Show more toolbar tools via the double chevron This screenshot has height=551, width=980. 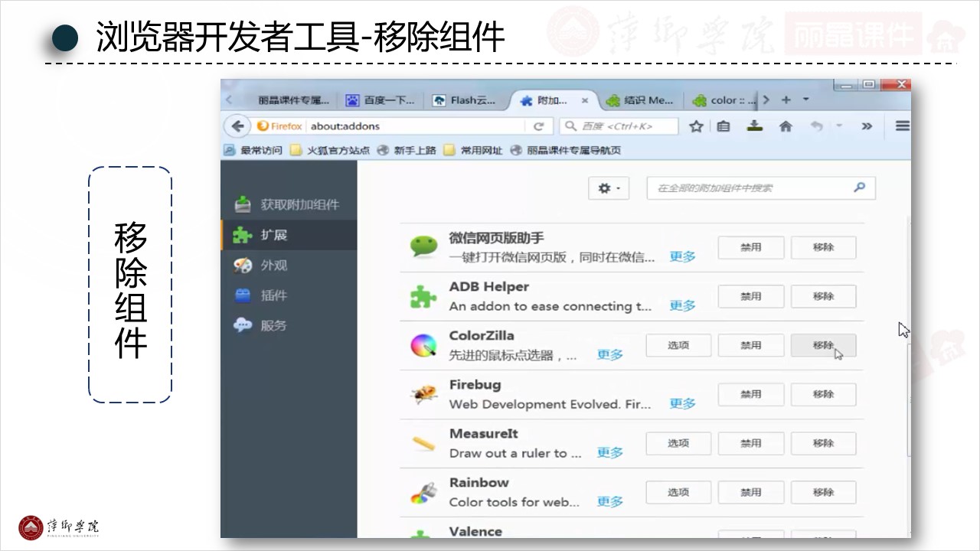(x=867, y=126)
